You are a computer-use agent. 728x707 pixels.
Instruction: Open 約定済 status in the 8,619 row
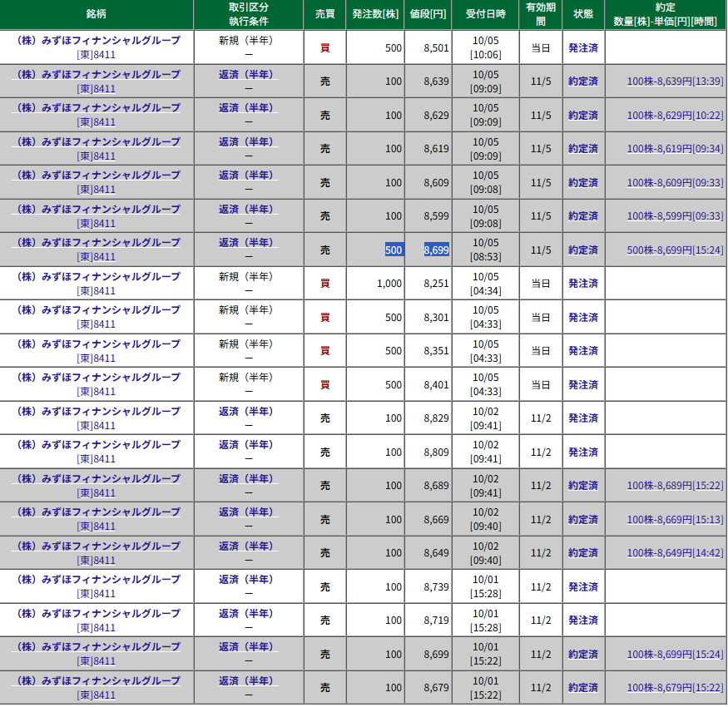pyautogui.click(x=583, y=149)
